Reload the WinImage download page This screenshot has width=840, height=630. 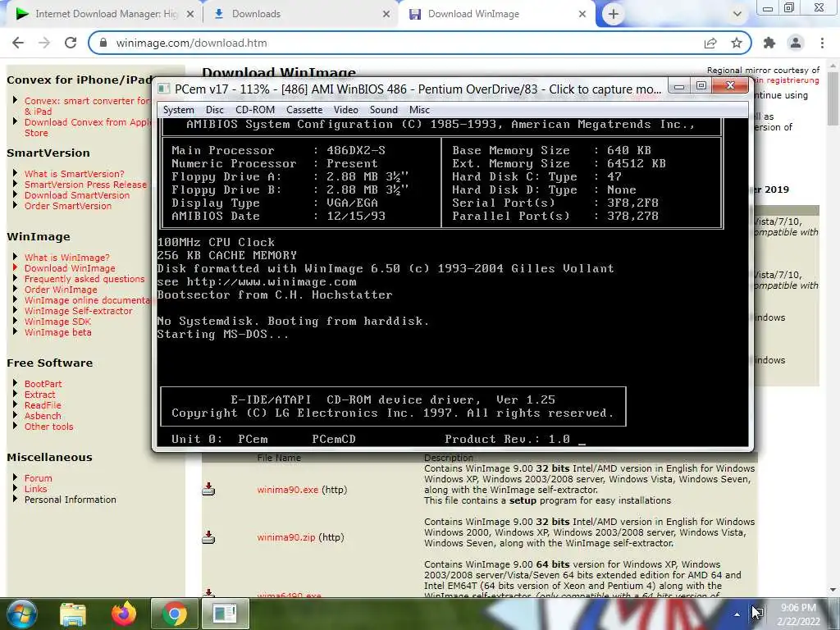71,43
